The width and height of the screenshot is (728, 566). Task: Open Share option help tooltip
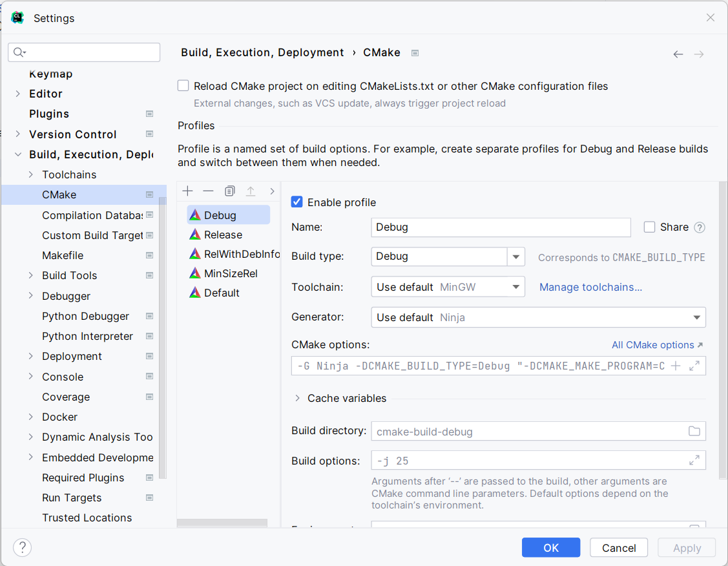tap(699, 227)
